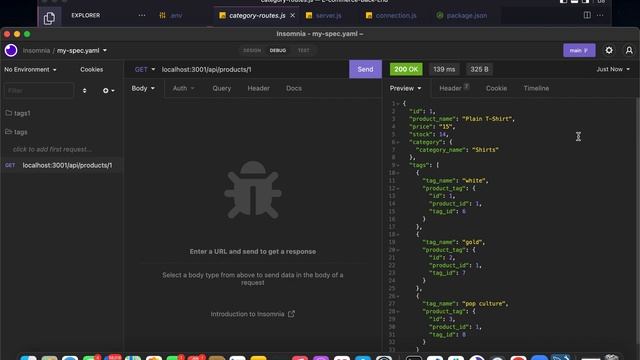Click the request URL field
The height and width of the screenshot is (360, 640).
[x=253, y=69]
